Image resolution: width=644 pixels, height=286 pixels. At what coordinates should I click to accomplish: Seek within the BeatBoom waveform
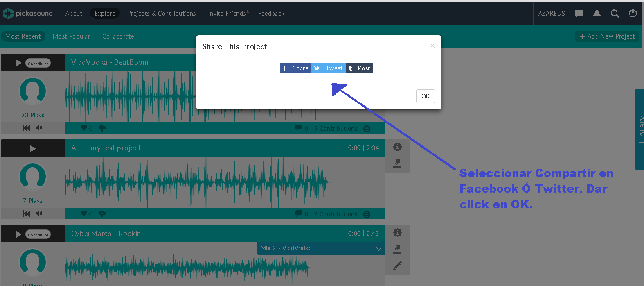131,97
